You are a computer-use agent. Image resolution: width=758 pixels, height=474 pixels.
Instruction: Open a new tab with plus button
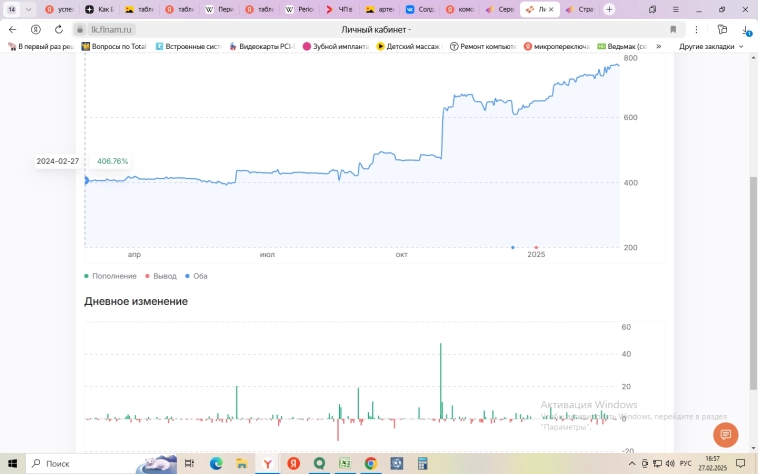tap(609, 9)
